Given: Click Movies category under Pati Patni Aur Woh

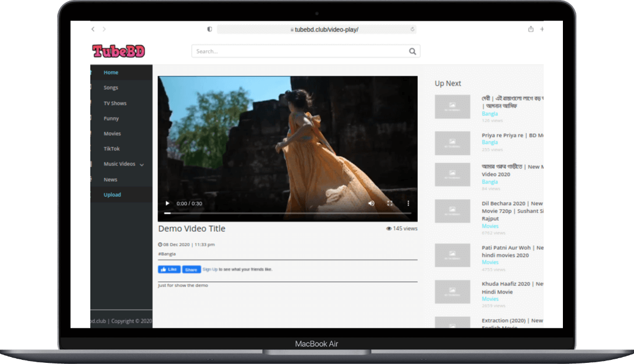Looking at the screenshot, I should [x=490, y=263].
